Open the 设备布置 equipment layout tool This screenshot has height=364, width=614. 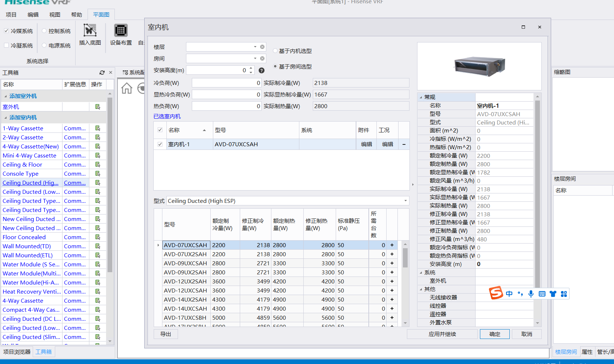coord(121,30)
